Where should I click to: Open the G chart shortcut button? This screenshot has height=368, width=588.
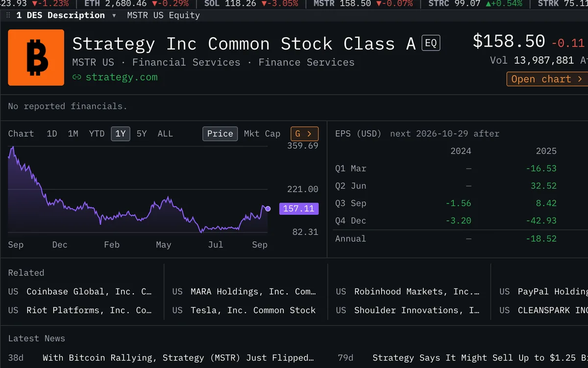point(304,133)
